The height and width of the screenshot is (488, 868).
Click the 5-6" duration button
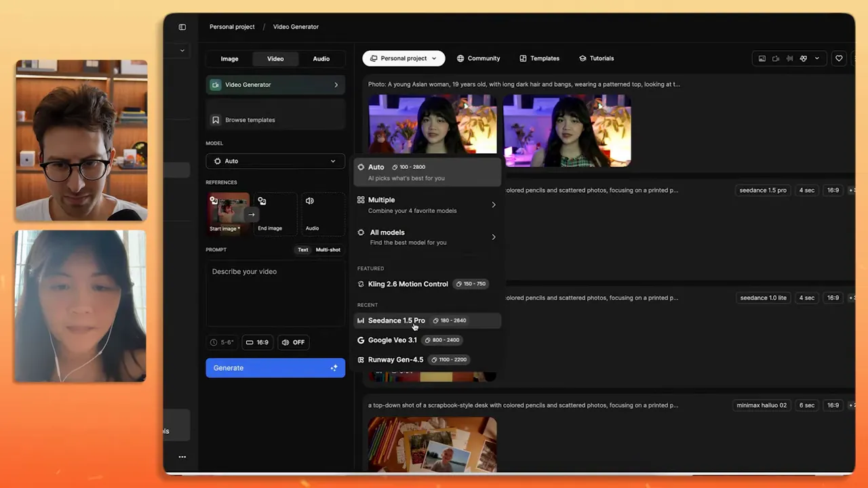[x=222, y=342]
